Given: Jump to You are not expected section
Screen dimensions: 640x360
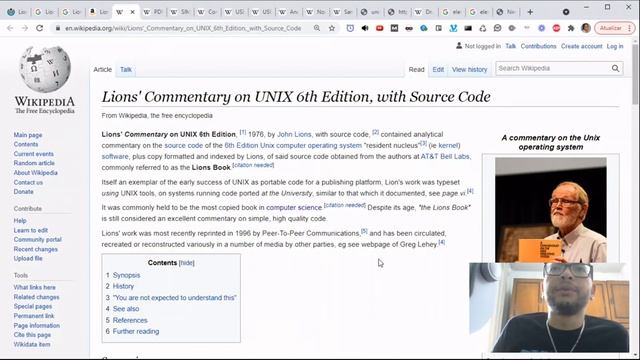Looking at the screenshot, I should coord(175,298).
